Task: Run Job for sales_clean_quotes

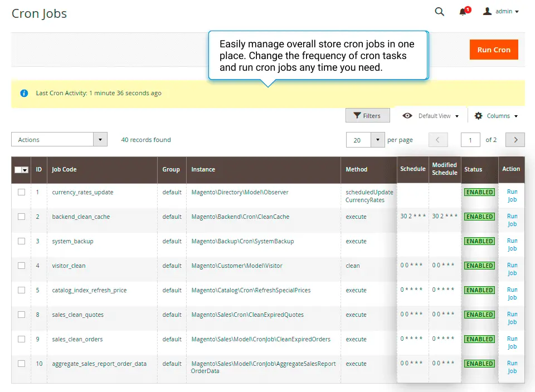Action: click(x=512, y=318)
